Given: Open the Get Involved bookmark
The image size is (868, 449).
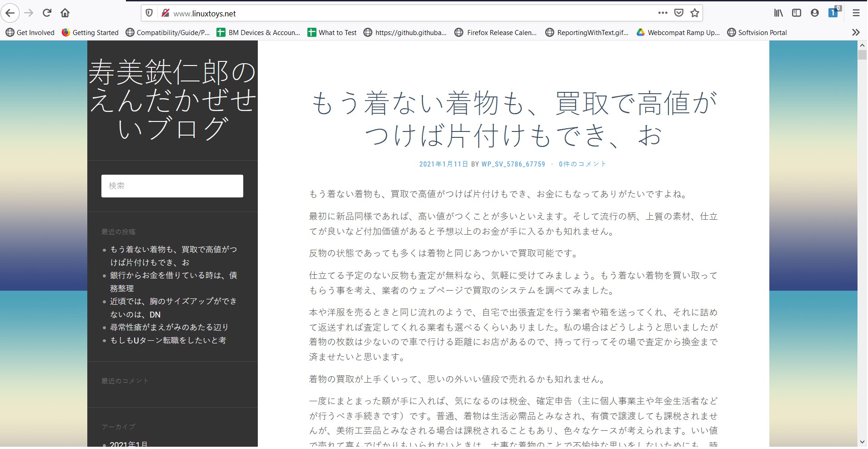Looking at the screenshot, I should (x=30, y=32).
